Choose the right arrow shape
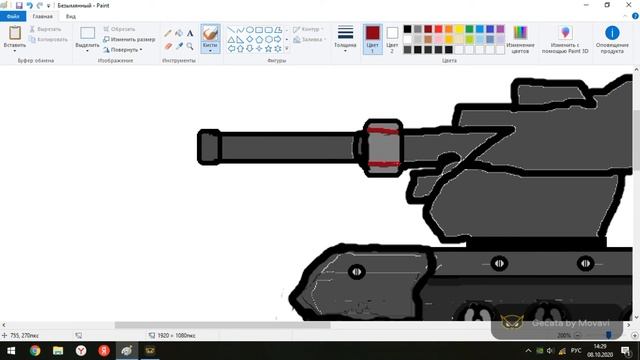Image resolution: width=640 pixels, height=360 pixels. (x=278, y=39)
